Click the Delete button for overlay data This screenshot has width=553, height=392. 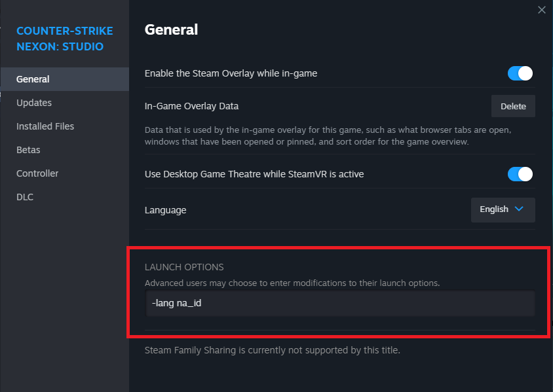pos(513,106)
